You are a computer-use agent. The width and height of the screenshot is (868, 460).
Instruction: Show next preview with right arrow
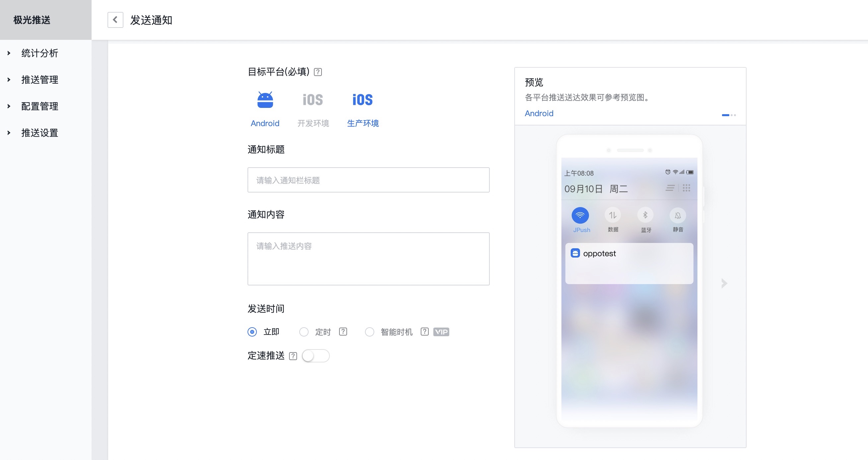[724, 283]
